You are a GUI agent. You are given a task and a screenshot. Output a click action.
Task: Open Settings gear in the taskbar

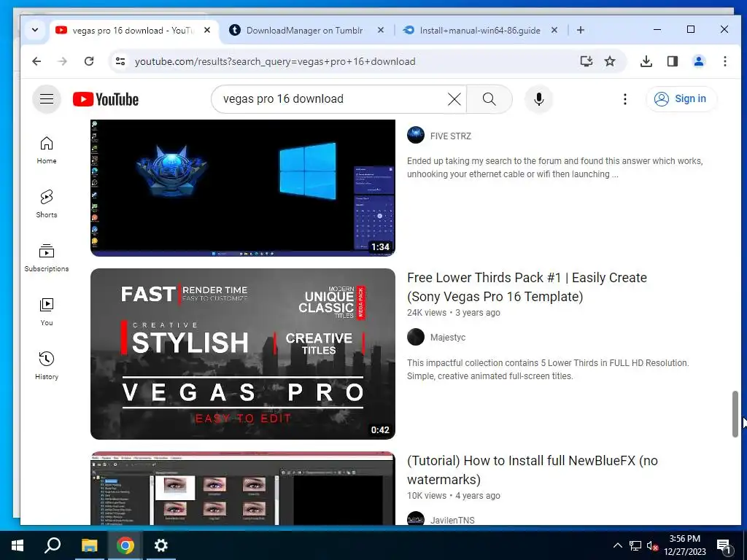(161, 545)
